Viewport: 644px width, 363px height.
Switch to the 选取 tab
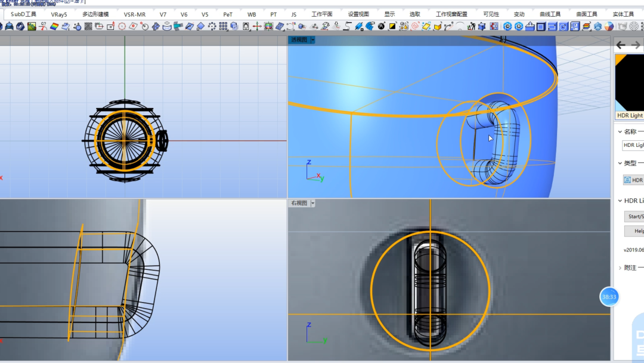click(x=415, y=14)
